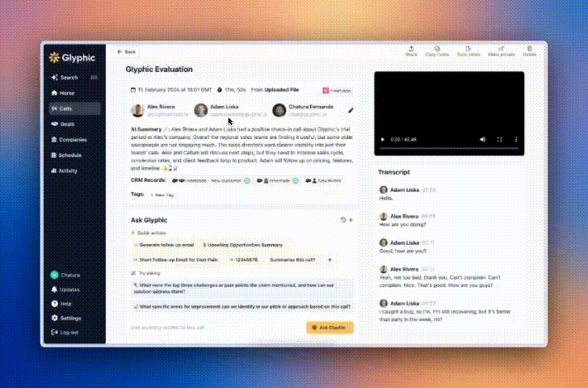Open the Freetrade company CRM record
The image size is (588, 388).
click(x=278, y=181)
